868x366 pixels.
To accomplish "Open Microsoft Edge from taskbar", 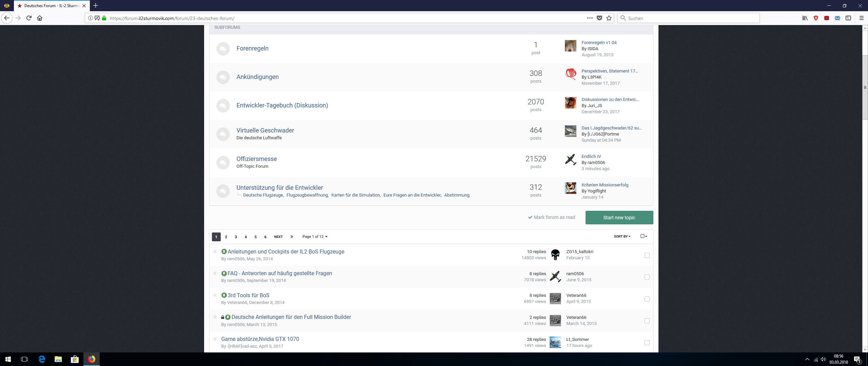I will pos(42,359).
